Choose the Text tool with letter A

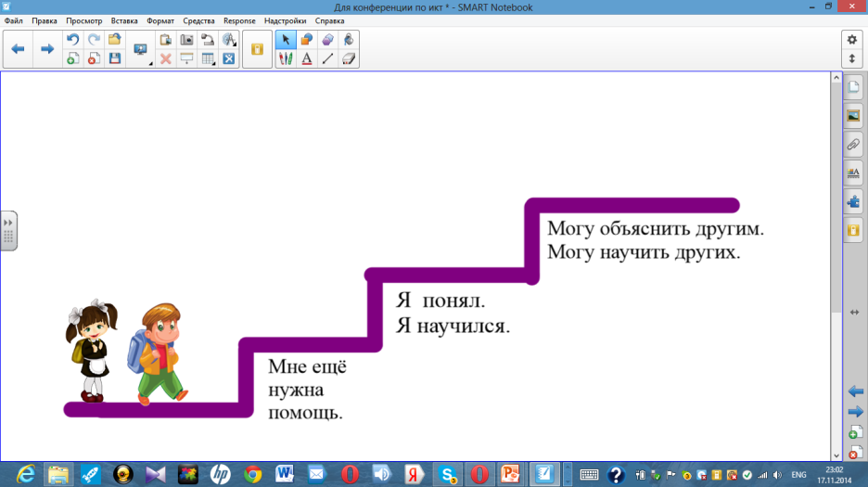(x=306, y=58)
